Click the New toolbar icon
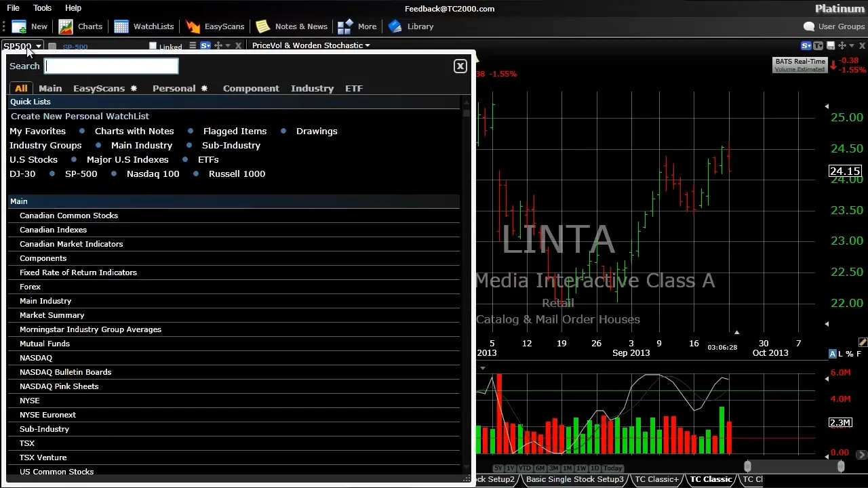The image size is (868, 488). (19, 26)
